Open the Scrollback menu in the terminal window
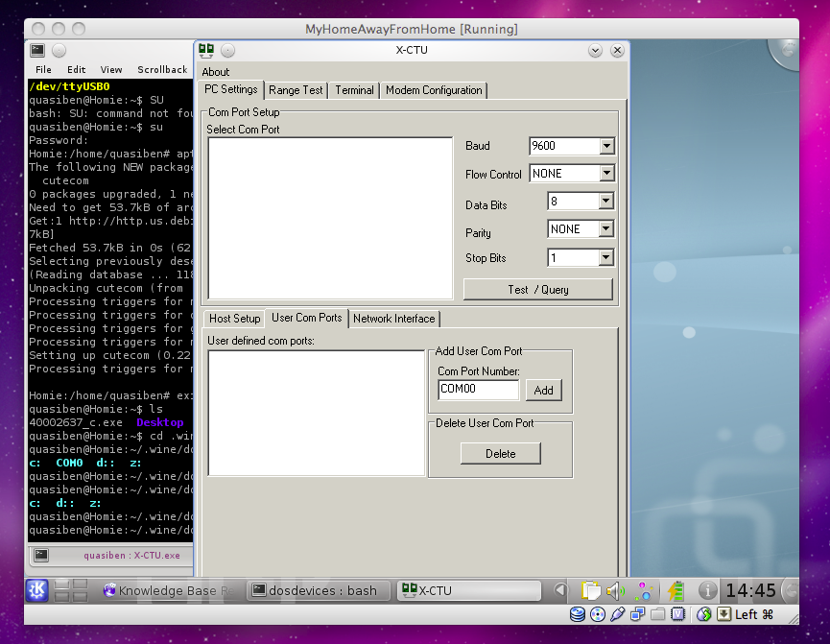 coord(162,70)
